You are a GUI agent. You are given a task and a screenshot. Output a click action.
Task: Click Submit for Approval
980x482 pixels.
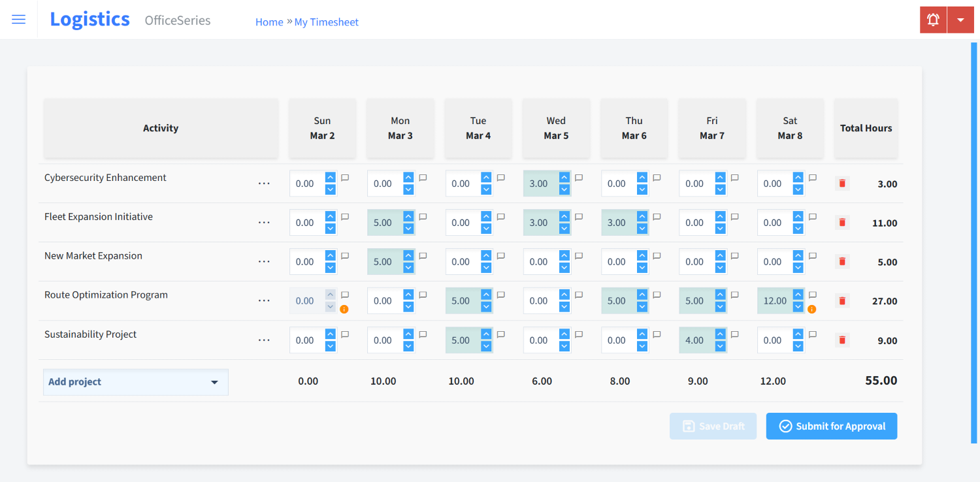(831, 426)
